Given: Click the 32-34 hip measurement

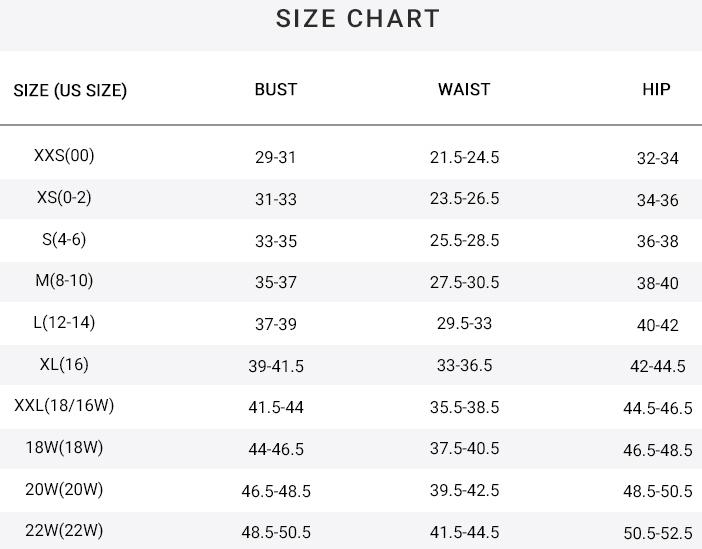Looking at the screenshot, I should 657,158.
